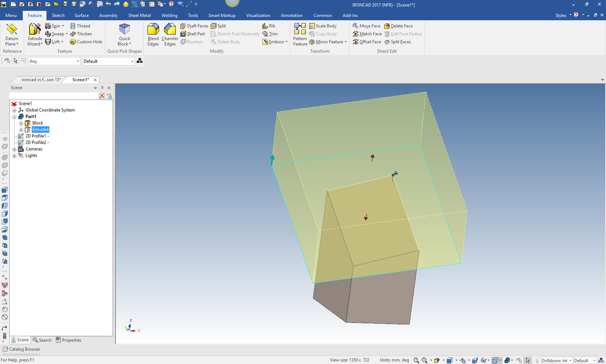The width and height of the screenshot is (606, 364).
Task: Use Offset Face tool
Action: coord(367,42)
